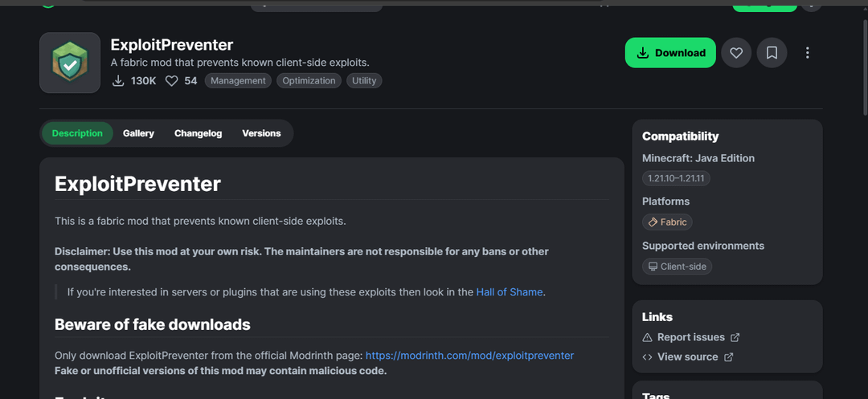Save the mod using the bookmark icon
Image resolution: width=868 pixels, height=399 pixels.
click(x=772, y=53)
